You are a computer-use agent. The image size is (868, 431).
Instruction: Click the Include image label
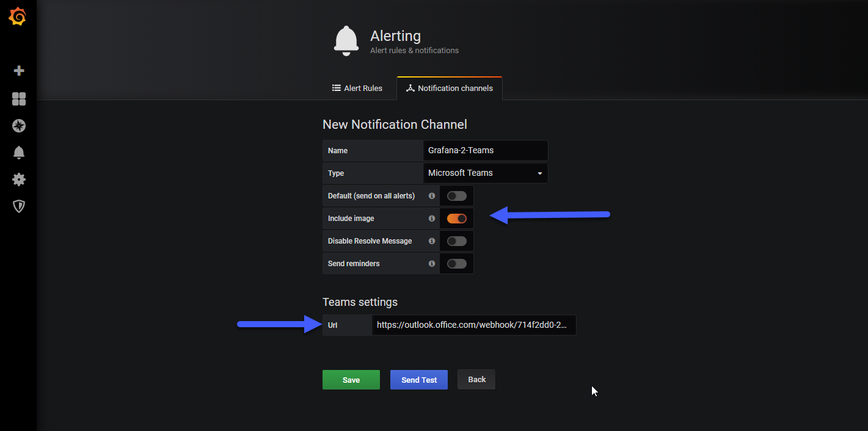point(351,219)
